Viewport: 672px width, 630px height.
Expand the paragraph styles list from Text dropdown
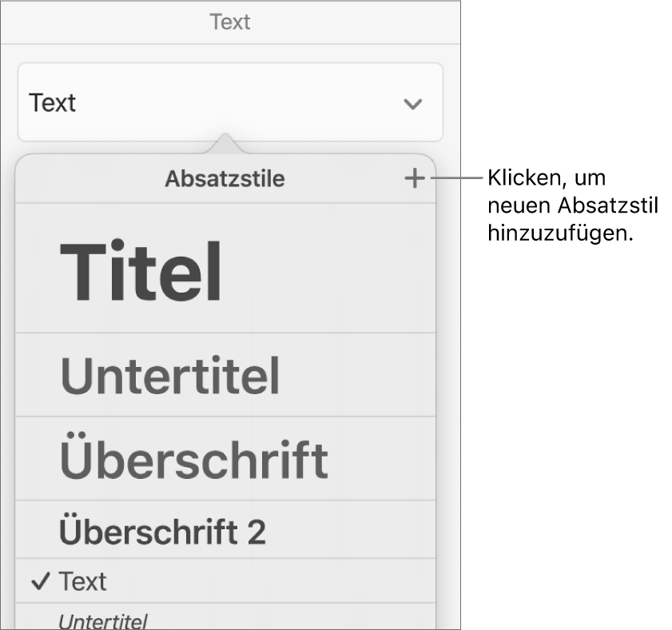[412, 102]
